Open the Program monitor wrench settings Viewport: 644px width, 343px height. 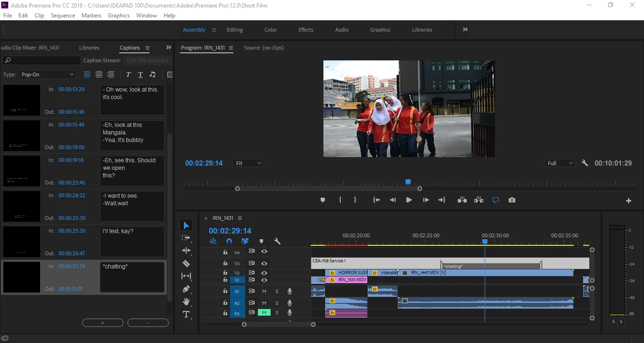[585, 163]
